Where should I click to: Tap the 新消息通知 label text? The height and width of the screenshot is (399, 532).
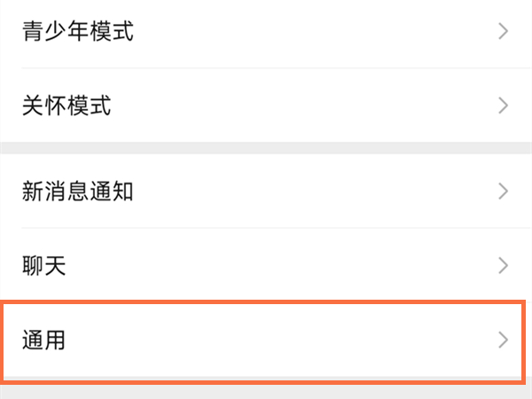pyautogui.click(x=78, y=191)
